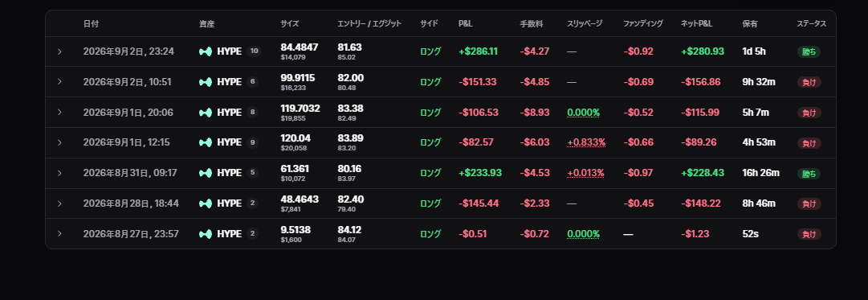868x300 pixels.
Task: Click the fill count badge 9
Action: pyautogui.click(x=252, y=142)
